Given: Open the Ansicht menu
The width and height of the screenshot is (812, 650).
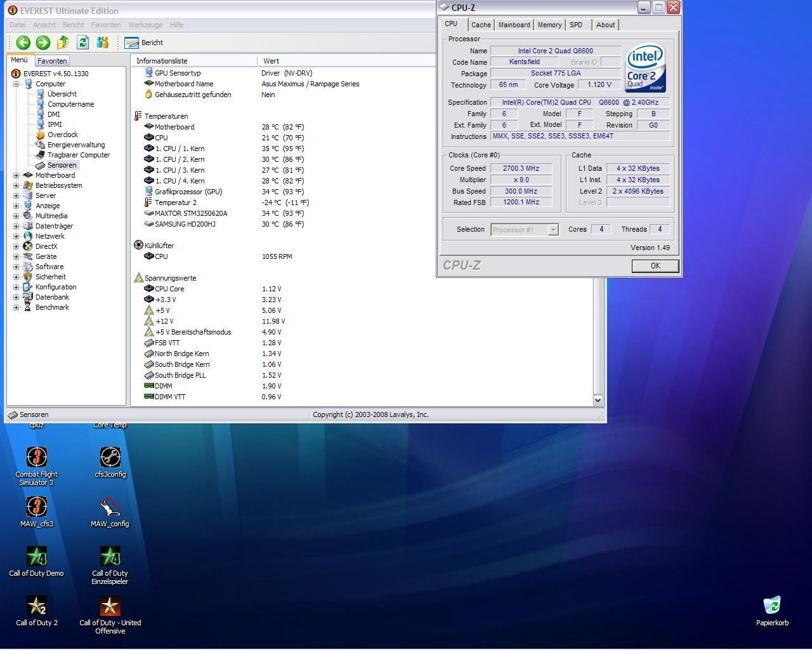Looking at the screenshot, I should point(44,25).
